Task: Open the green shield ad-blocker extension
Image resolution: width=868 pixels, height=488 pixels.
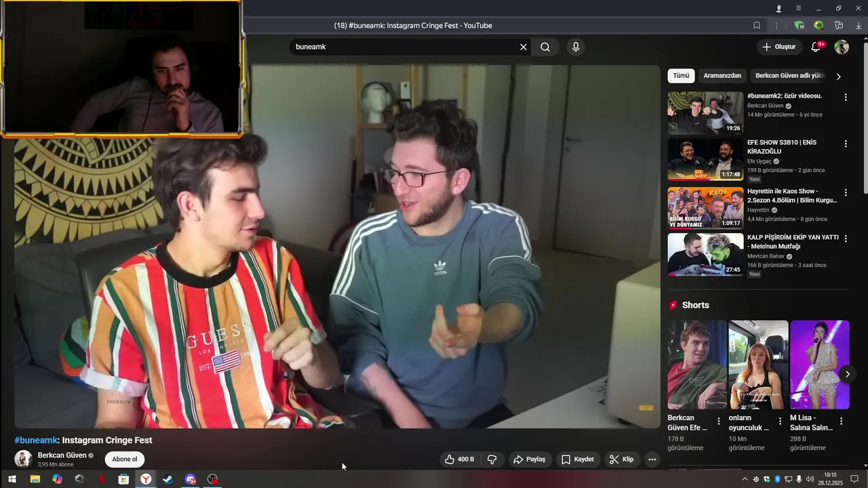Action: (800, 26)
